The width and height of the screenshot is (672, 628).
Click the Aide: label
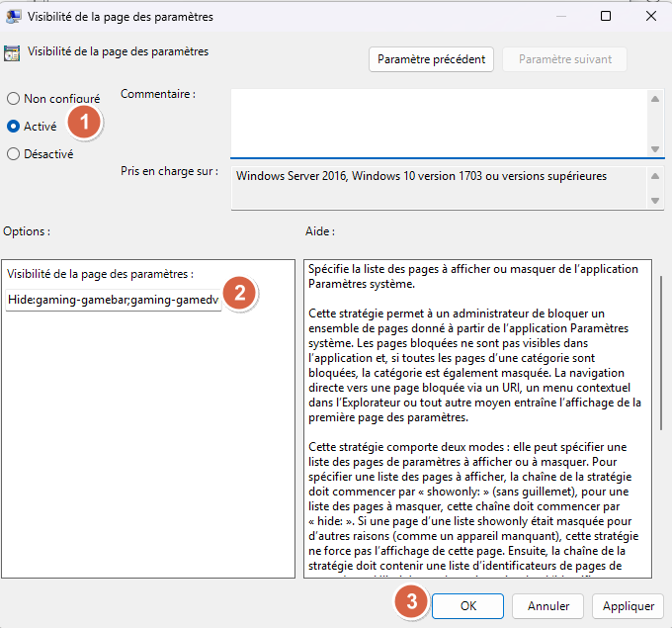(x=320, y=231)
